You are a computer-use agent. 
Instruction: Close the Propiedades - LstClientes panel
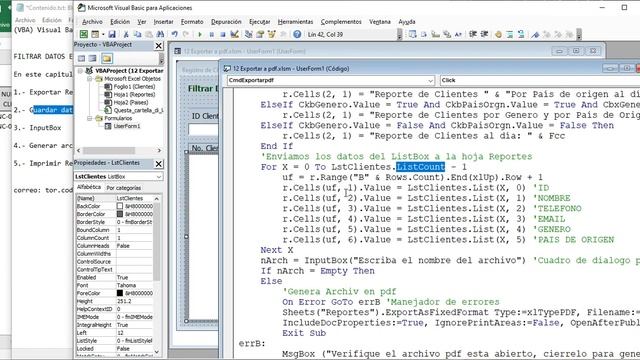(159, 164)
